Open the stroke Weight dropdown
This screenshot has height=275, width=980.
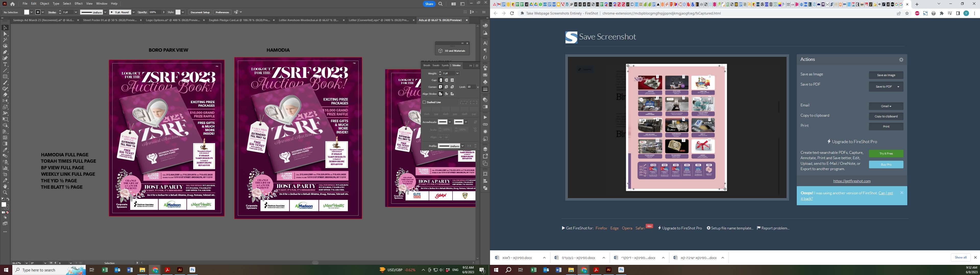point(457,73)
